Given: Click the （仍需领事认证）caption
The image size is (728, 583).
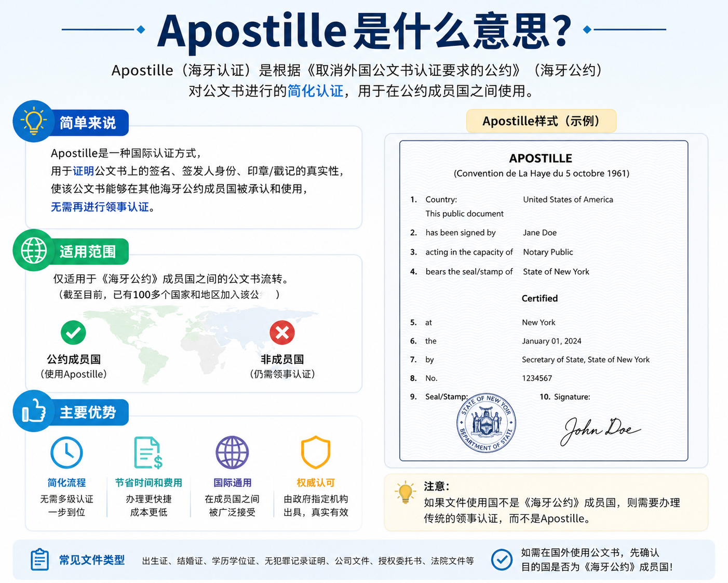Looking at the screenshot, I should (282, 374).
